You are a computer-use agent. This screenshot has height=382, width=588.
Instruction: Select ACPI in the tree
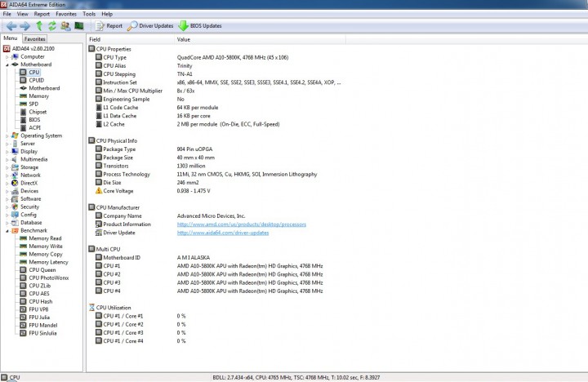pos(34,127)
